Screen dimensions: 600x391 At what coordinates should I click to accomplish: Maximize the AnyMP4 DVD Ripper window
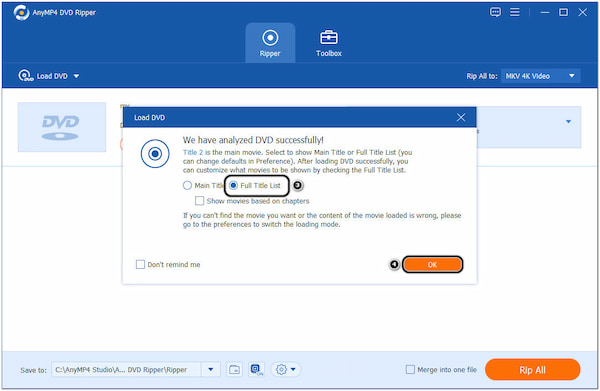(x=563, y=12)
